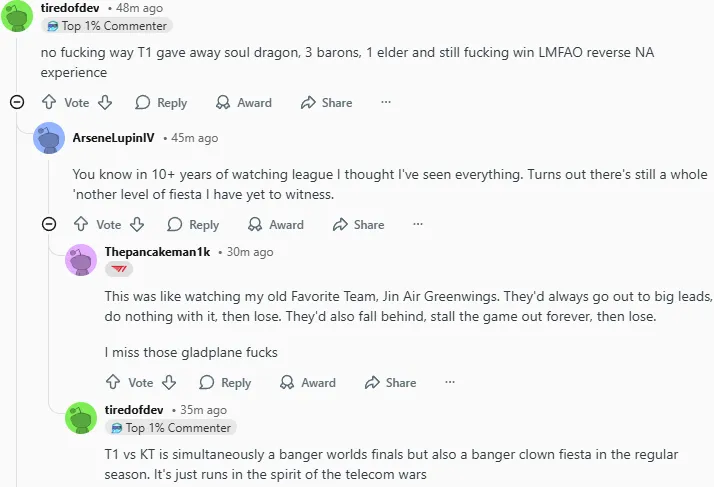Click T1 flair badge under Thepancakeman1k

pyautogui.click(x=118, y=270)
